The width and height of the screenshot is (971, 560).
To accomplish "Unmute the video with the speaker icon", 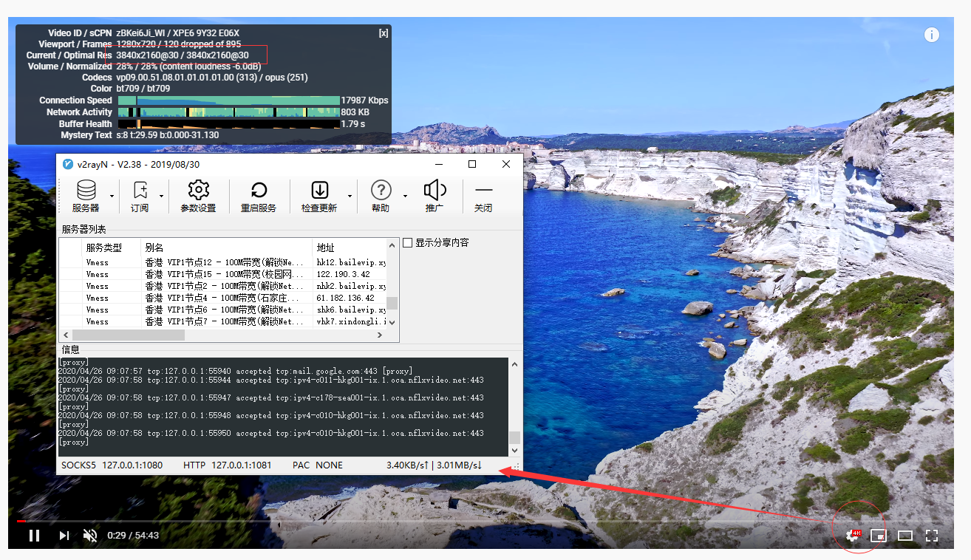I will click(x=90, y=536).
